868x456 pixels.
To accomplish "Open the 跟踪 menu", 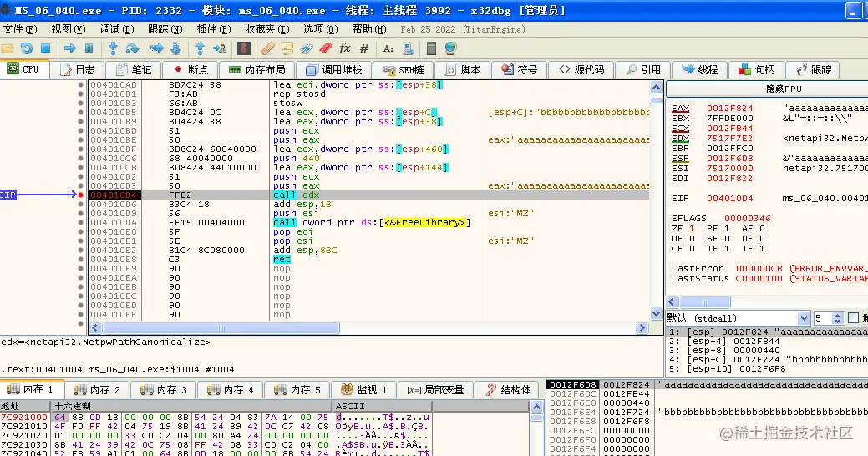I will point(165,29).
